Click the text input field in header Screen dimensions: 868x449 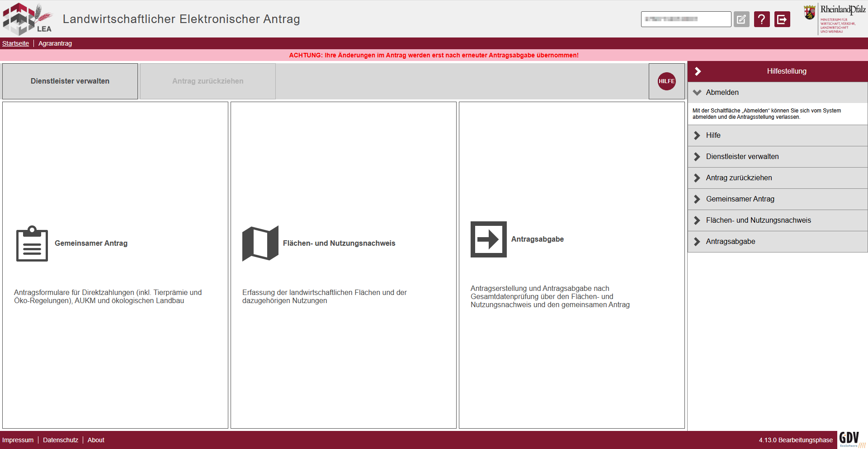[685, 19]
